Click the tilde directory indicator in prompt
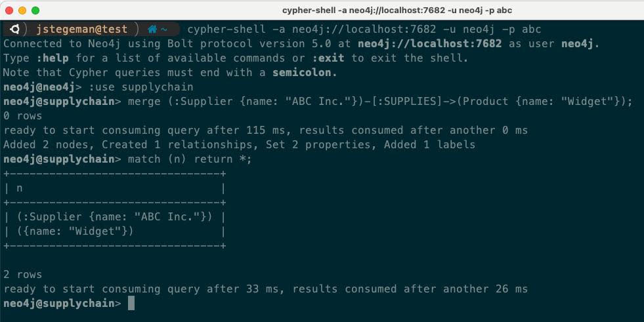Screen dimensions: 644x322 pyautogui.click(x=163, y=30)
